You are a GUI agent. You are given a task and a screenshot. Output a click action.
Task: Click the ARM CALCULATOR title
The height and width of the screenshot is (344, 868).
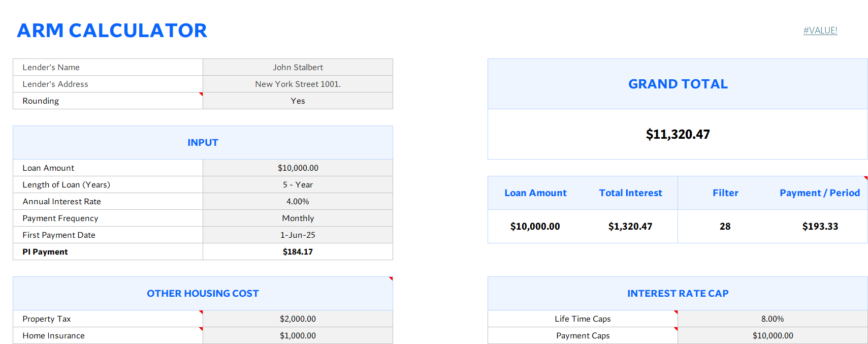tap(112, 30)
